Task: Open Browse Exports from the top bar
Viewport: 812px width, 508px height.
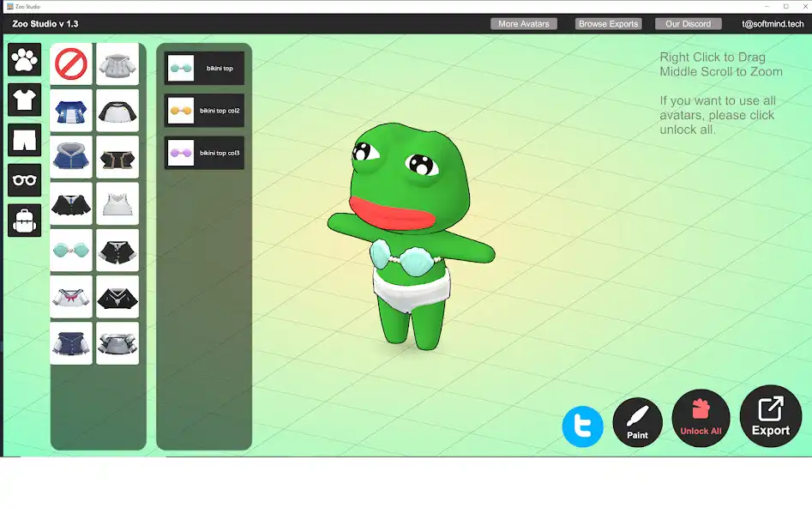Action: click(608, 24)
